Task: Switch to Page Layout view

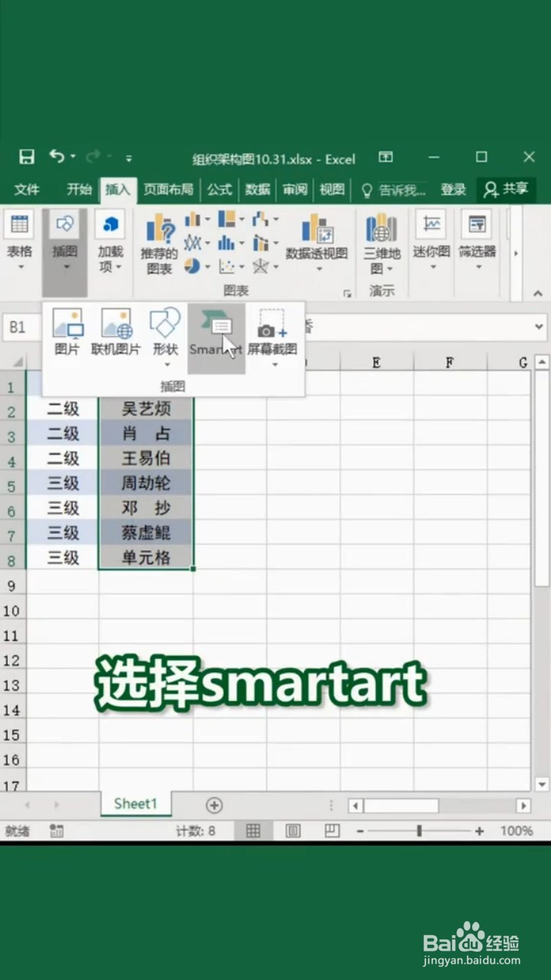Action: 293,831
